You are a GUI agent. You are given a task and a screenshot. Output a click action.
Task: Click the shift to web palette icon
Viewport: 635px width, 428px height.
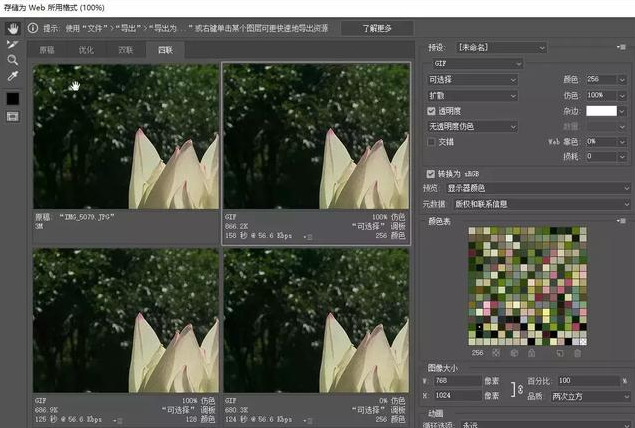click(514, 353)
